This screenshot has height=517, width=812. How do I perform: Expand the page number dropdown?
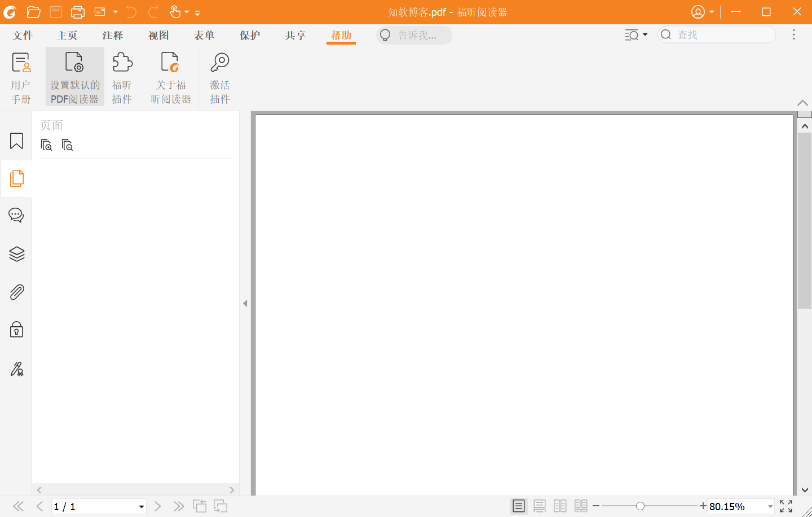pos(142,507)
